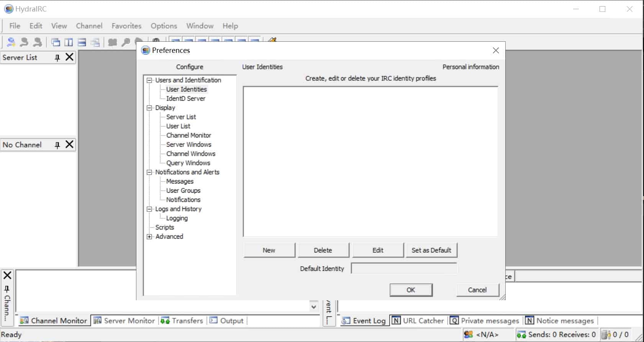Click the Cascade windows toolbar icon

[x=56, y=42]
